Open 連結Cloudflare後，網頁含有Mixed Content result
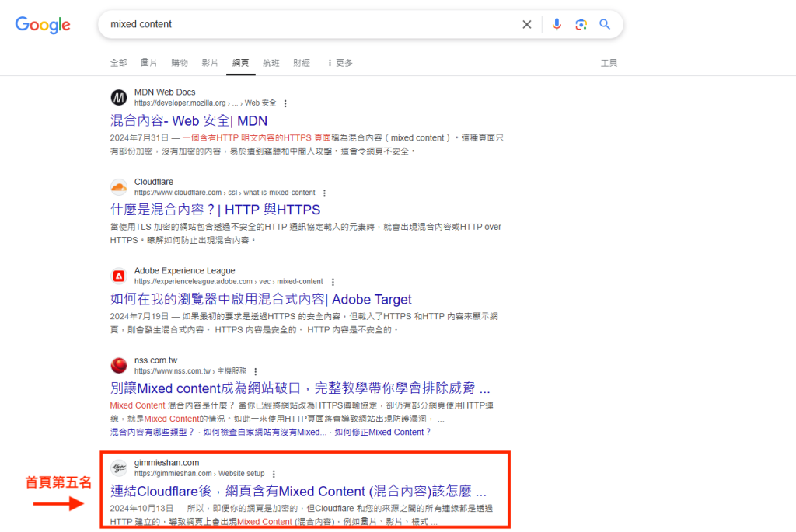 click(x=298, y=492)
